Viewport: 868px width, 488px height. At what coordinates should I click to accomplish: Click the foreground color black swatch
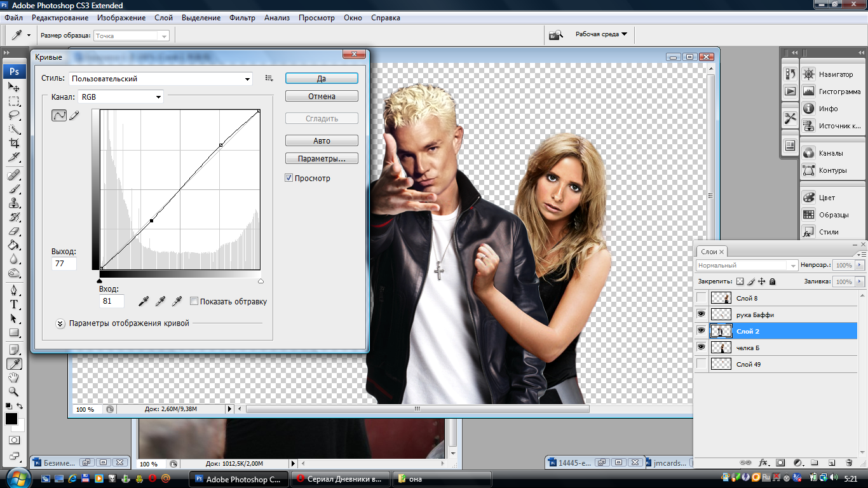[11, 419]
